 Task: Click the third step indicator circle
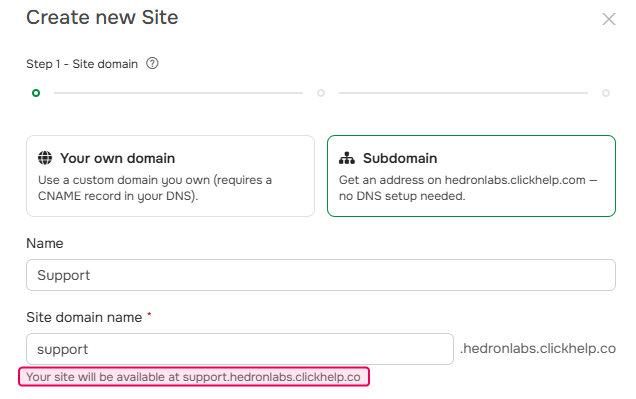pyautogui.click(x=606, y=93)
